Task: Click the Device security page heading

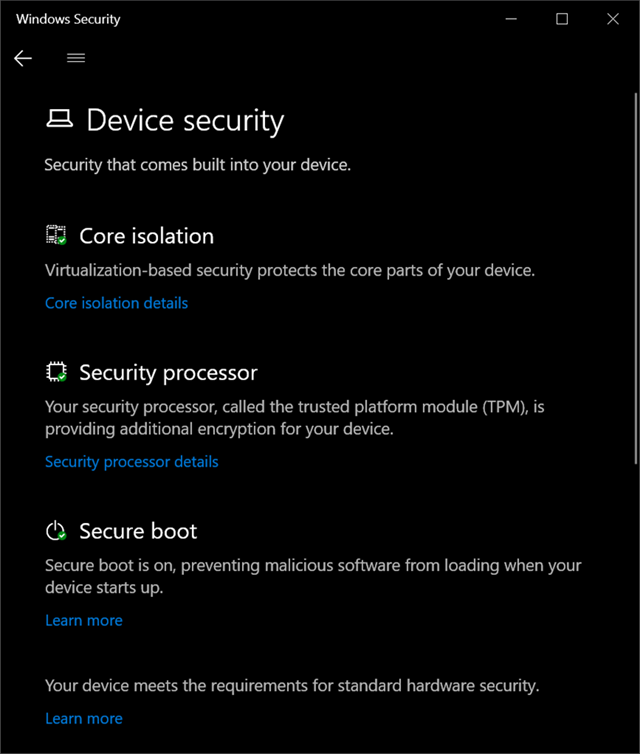Action: 185,120
